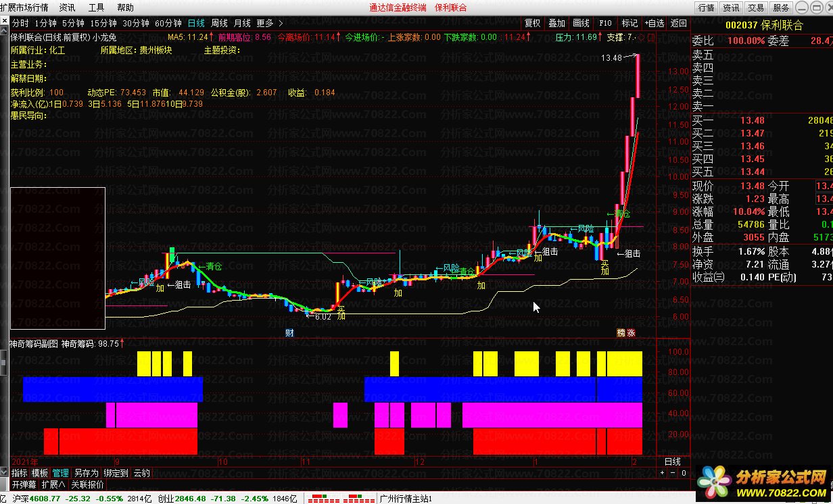Click the 另存为 save-as tab

click(86, 473)
